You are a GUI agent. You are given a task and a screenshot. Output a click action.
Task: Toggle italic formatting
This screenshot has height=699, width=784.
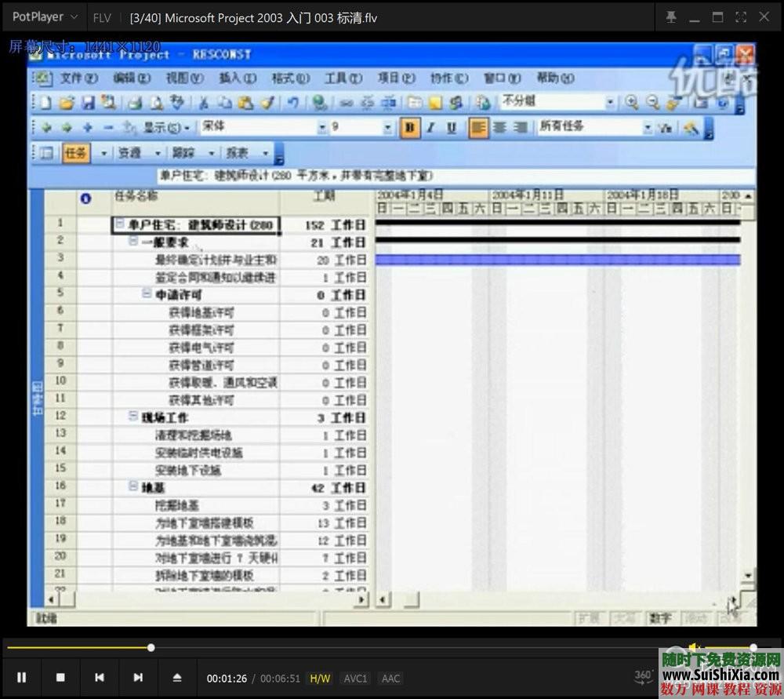point(431,126)
